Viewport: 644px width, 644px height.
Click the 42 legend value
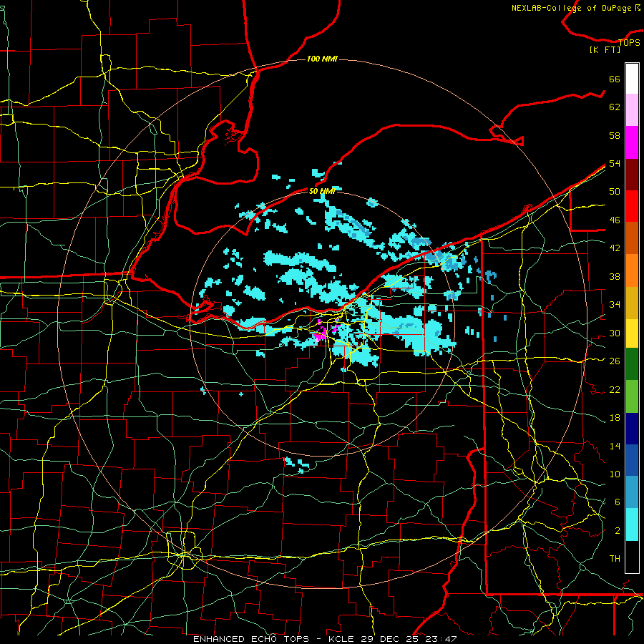pyautogui.click(x=615, y=248)
